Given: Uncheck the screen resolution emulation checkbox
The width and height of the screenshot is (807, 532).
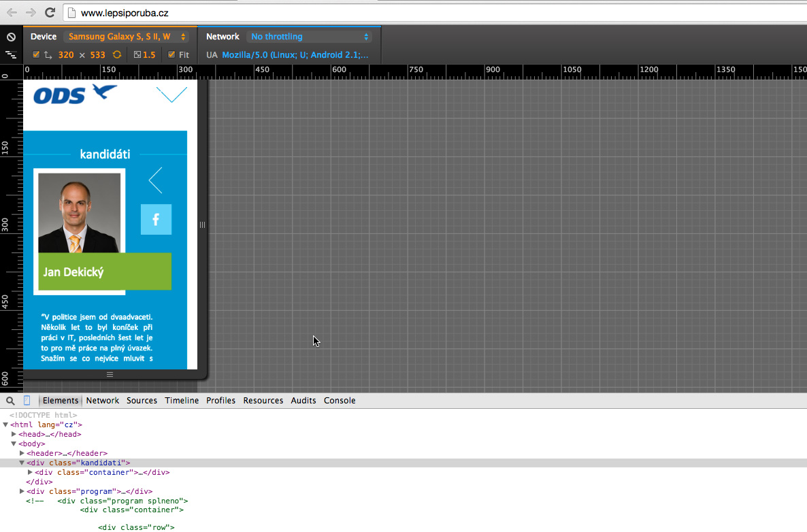Looking at the screenshot, I should pos(36,54).
